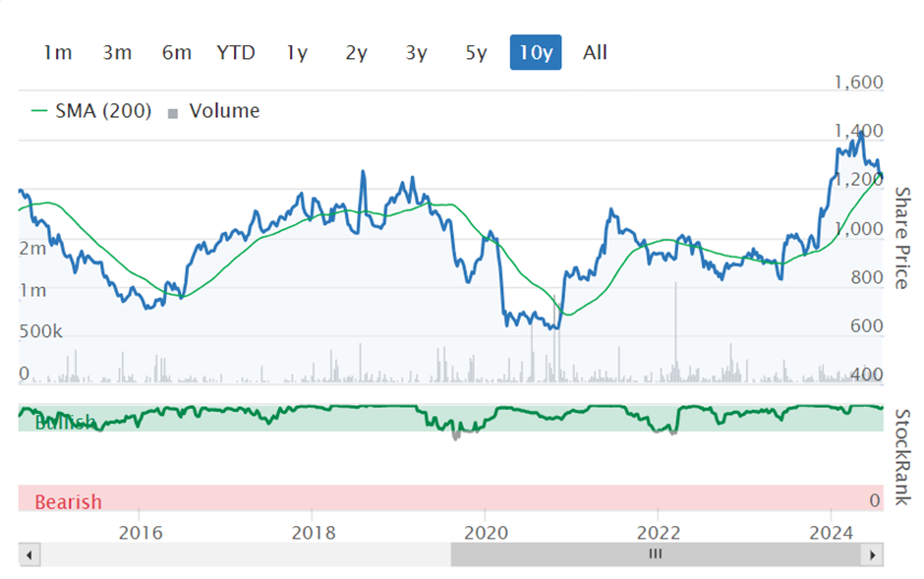The image size is (924, 579).
Task: Show year-to-date with YTD
Action: [x=236, y=52]
